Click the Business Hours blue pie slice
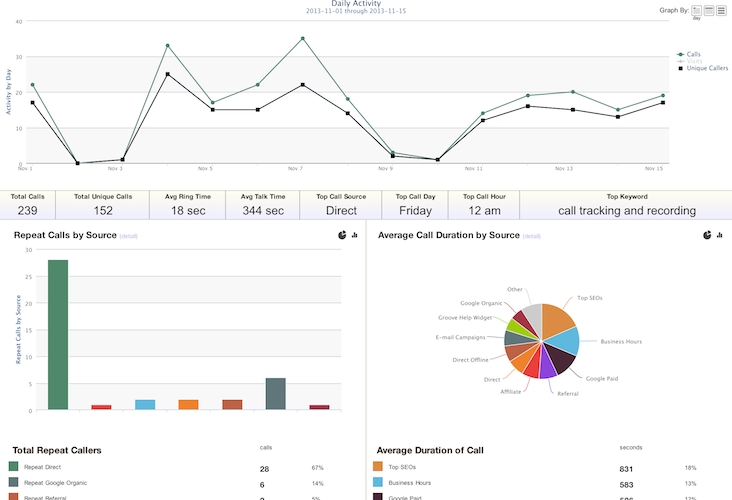Screen dimensions: 732x500 click(566, 341)
